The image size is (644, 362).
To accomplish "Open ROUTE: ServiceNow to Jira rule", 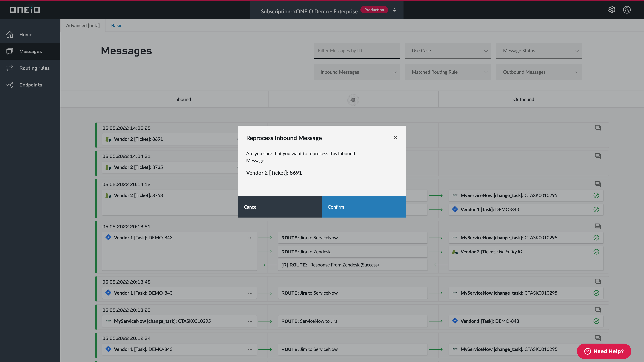I will [353, 321].
